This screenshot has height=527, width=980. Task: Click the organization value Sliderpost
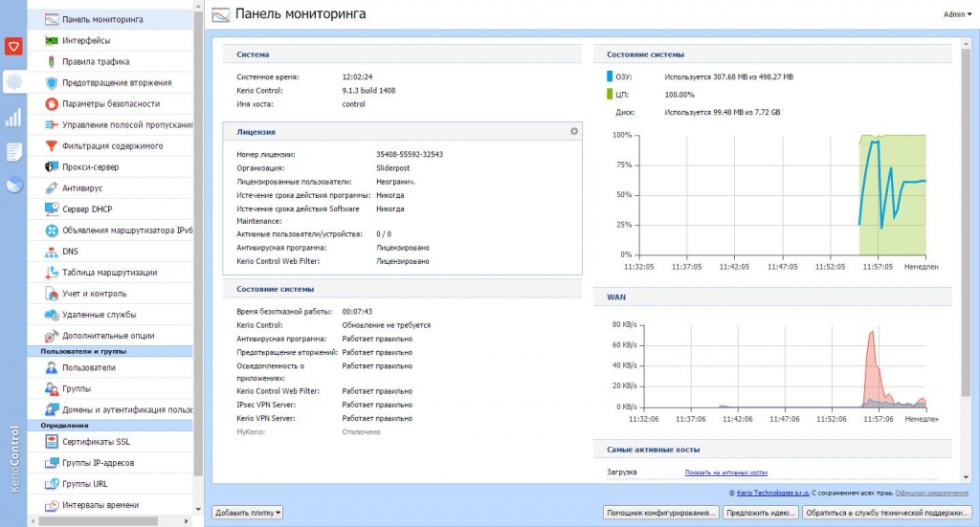pos(393,168)
